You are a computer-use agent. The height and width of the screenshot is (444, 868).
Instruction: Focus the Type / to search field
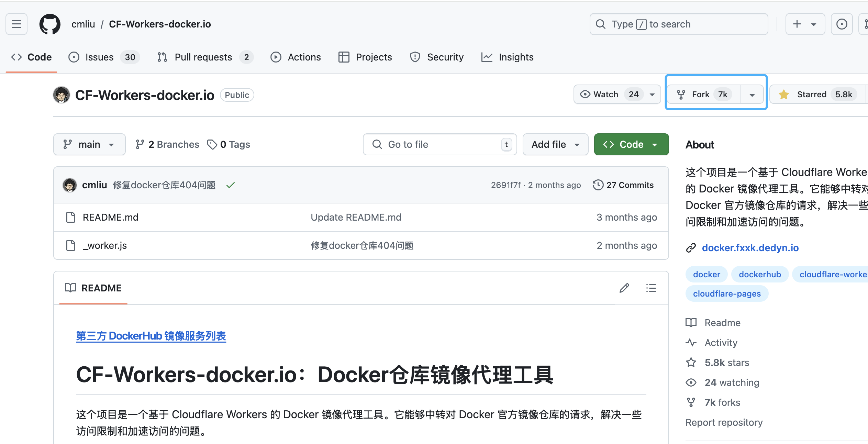coord(679,24)
